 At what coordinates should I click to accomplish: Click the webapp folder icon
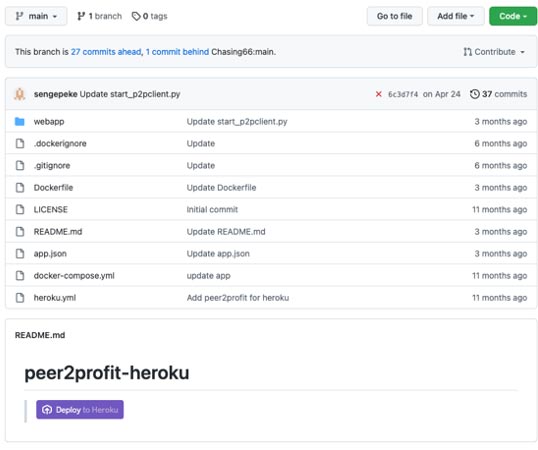[20, 121]
